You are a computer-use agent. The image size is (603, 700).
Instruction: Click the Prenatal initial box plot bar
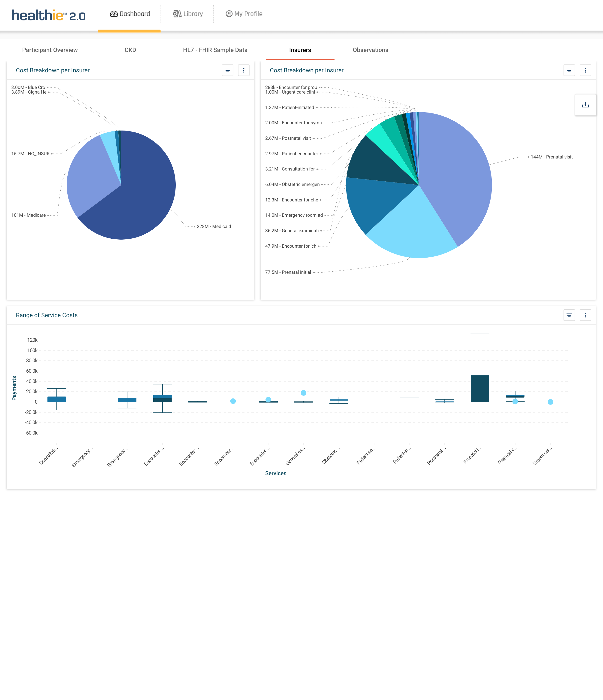click(480, 389)
